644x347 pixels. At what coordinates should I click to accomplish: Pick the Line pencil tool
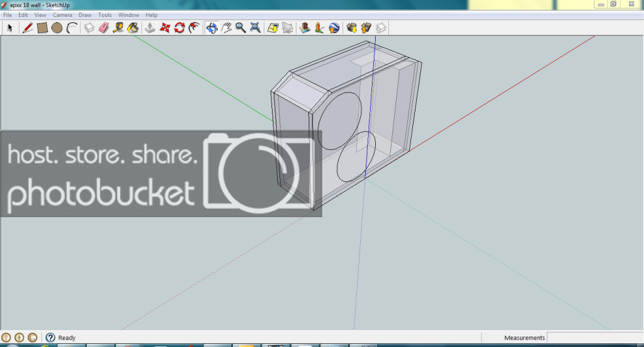pyautogui.click(x=28, y=28)
